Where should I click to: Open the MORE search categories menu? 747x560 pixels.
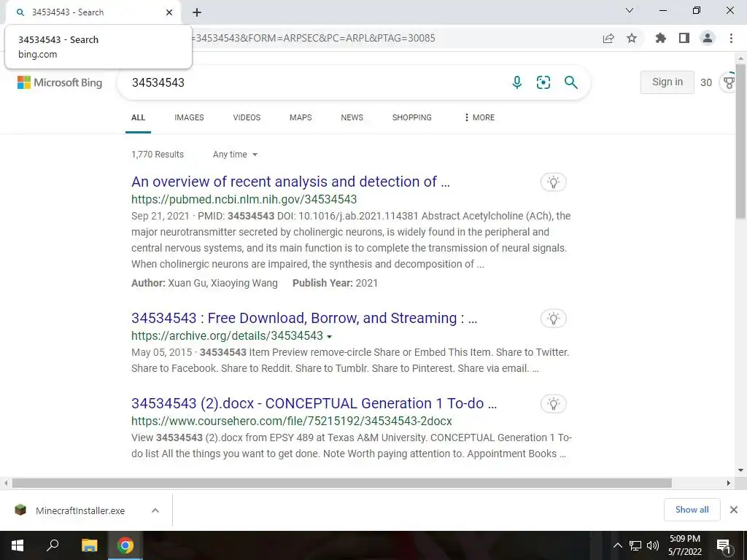coord(479,117)
